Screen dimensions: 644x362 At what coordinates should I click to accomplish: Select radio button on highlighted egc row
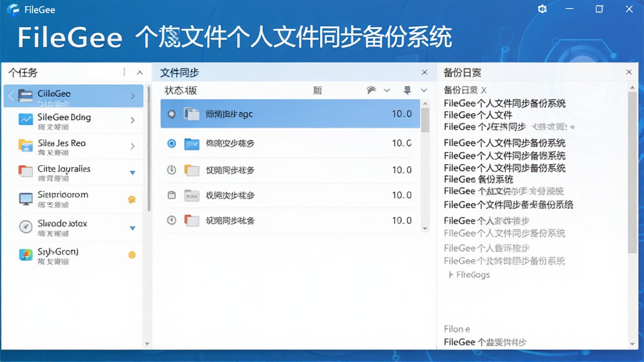click(172, 114)
